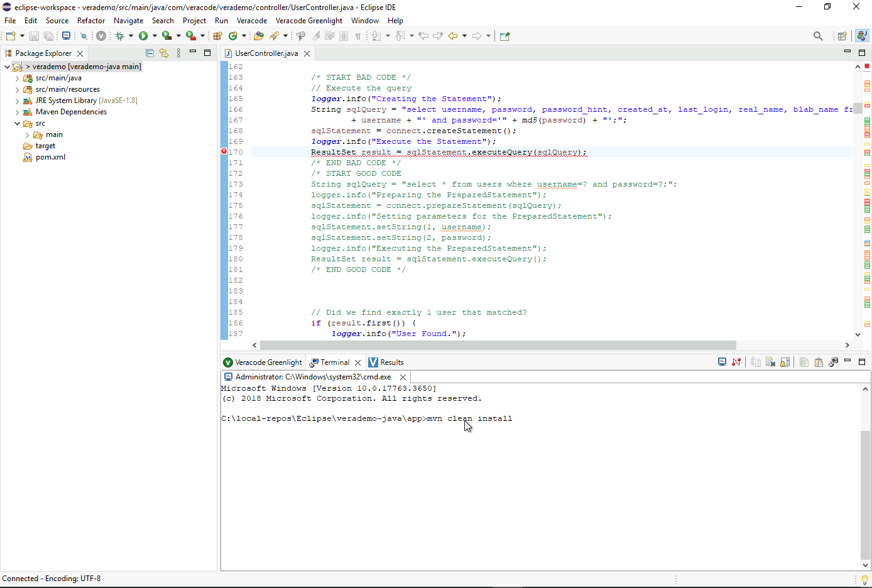Select pom.xml in Package Explorer

50,157
